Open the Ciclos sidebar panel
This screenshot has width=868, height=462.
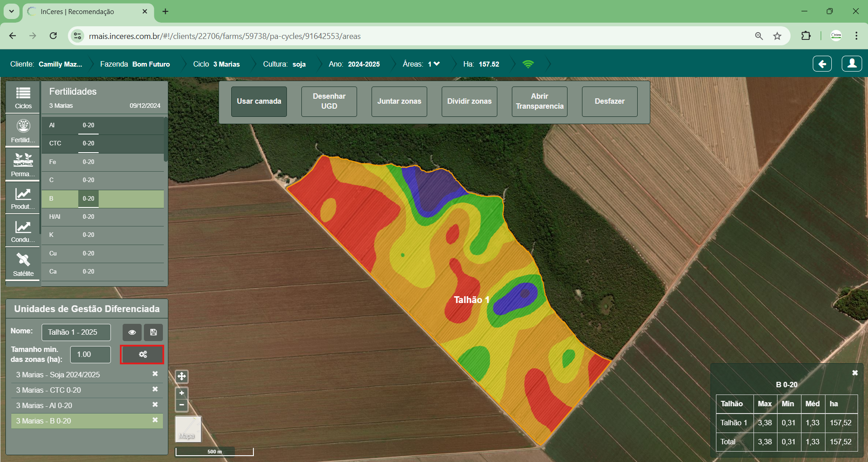(23, 97)
